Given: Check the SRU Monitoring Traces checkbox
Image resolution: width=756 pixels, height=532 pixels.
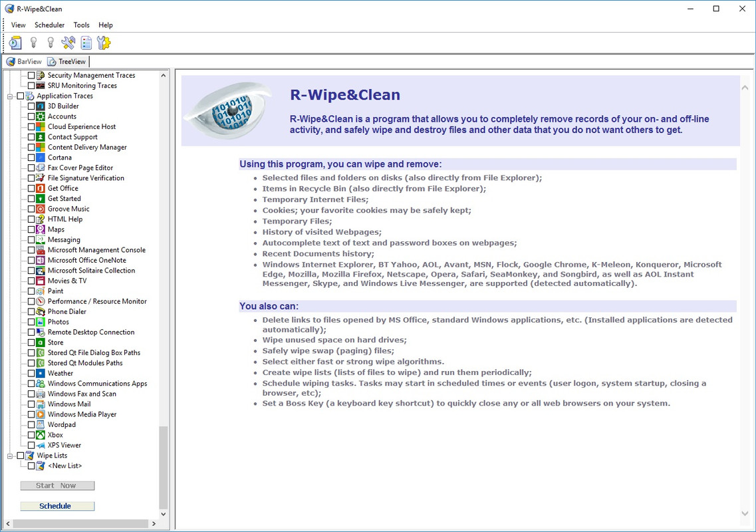Looking at the screenshot, I should pos(31,85).
